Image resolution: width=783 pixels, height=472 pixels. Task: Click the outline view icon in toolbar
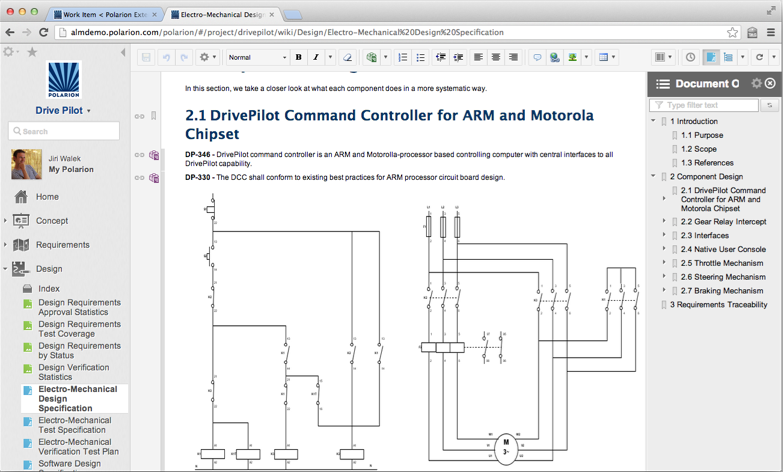[729, 57]
